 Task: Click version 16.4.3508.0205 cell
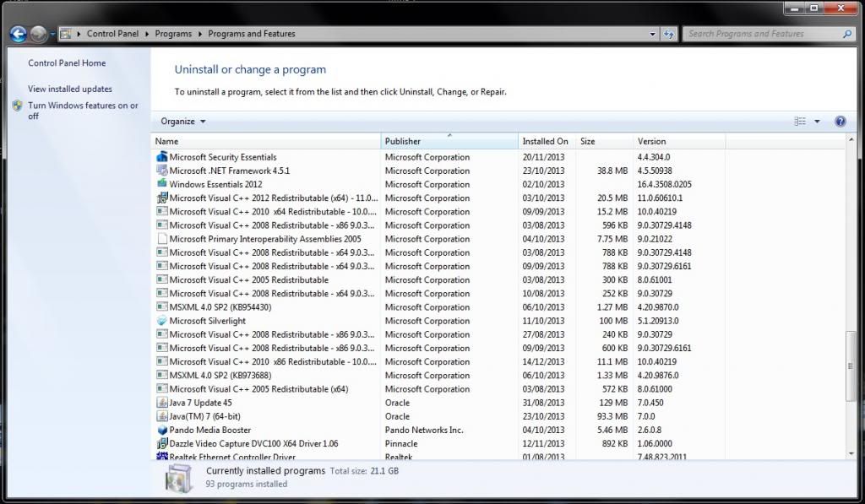click(x=664, y=184)
